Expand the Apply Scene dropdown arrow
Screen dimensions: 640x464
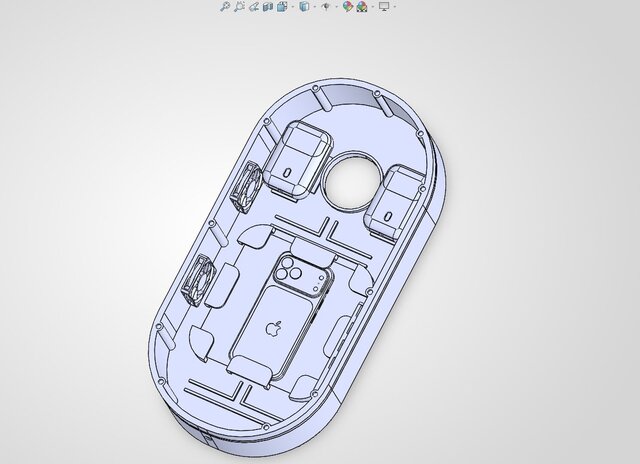coord(373,7)
